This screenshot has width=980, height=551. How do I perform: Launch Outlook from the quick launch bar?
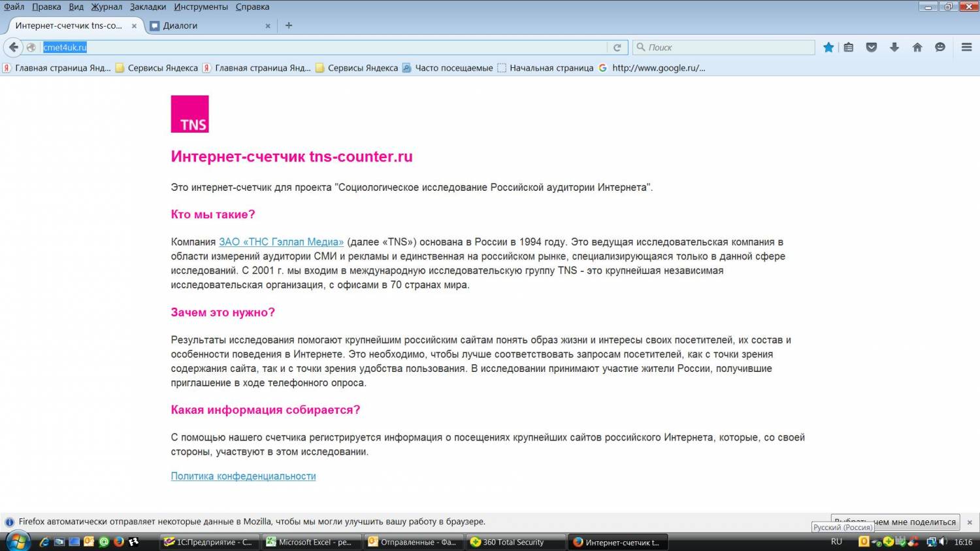point(89,542)
